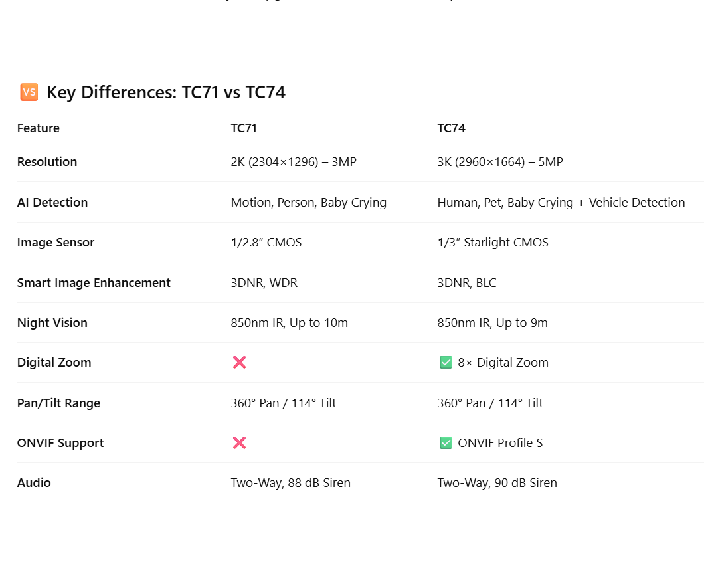Select the Human, Pet, Baby Crying + Vehicle Detection text

coord(561,203)
